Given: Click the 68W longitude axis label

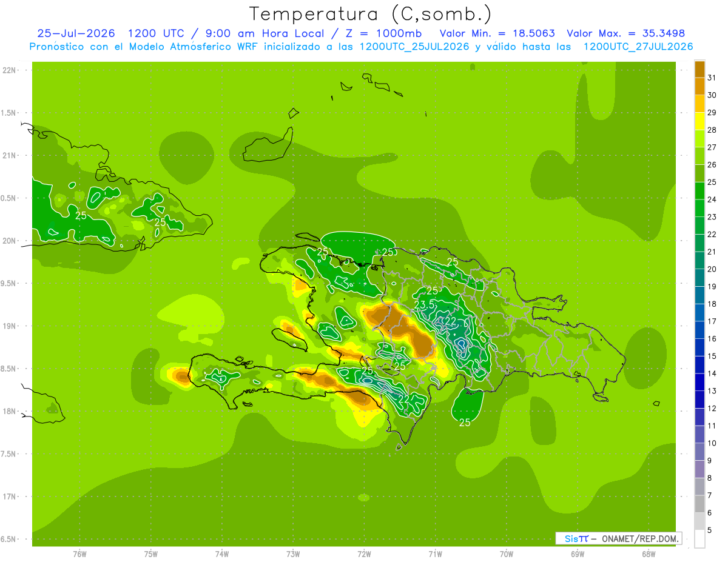Looking at the screenshot, I should (649, 554).
